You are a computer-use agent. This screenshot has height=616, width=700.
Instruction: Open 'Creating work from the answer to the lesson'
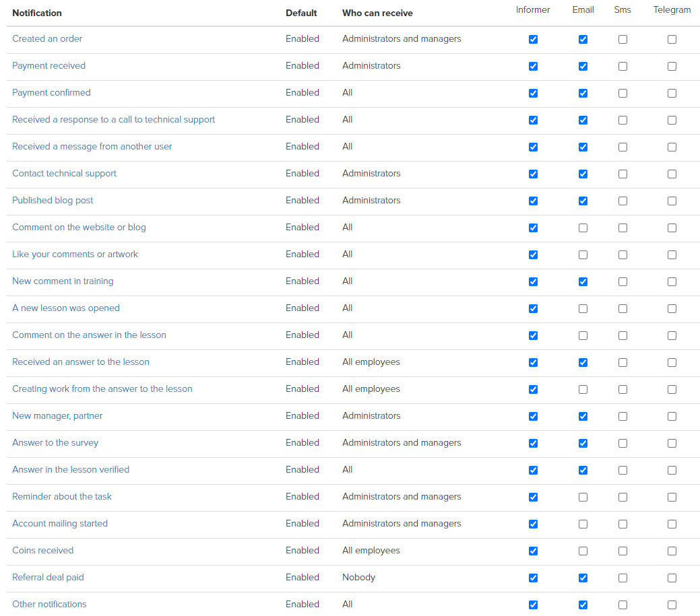102,388
